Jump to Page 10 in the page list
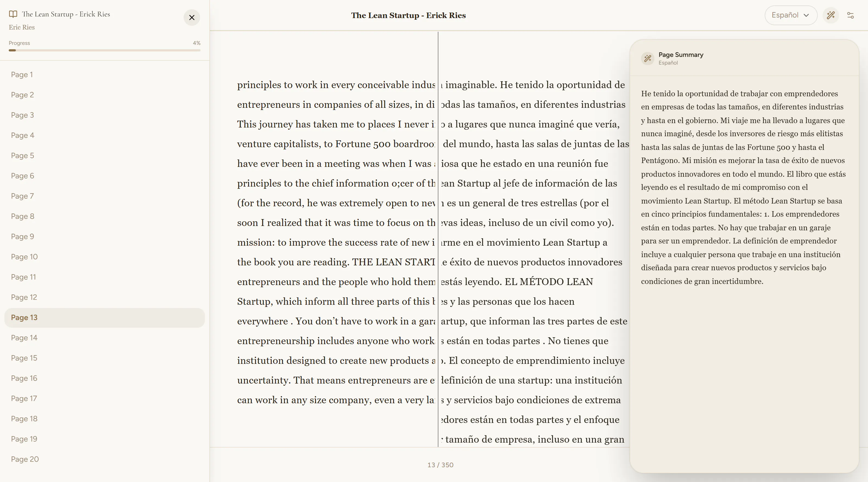This screenshot has height=482, width=868. pos(104,257)
